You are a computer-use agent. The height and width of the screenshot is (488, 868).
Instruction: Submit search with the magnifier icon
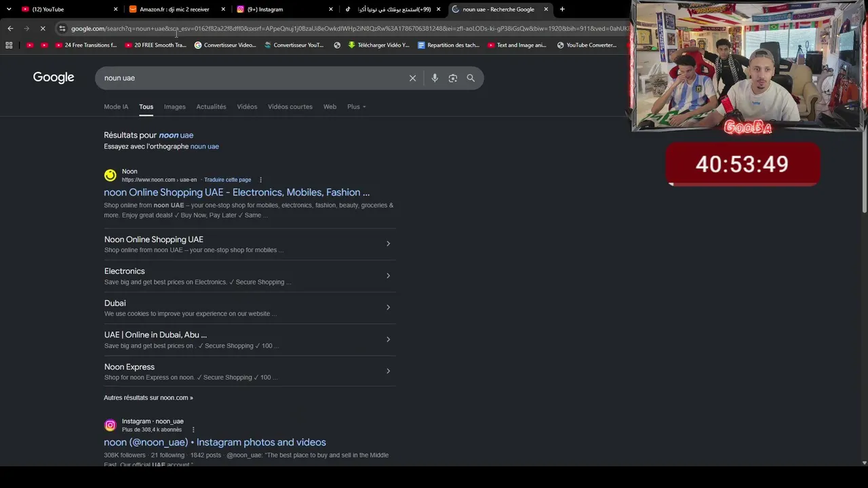(x=471, y=78)
